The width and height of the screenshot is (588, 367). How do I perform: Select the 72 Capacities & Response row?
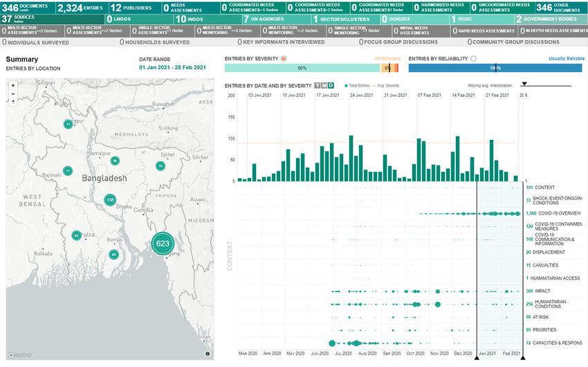[554, 343]
